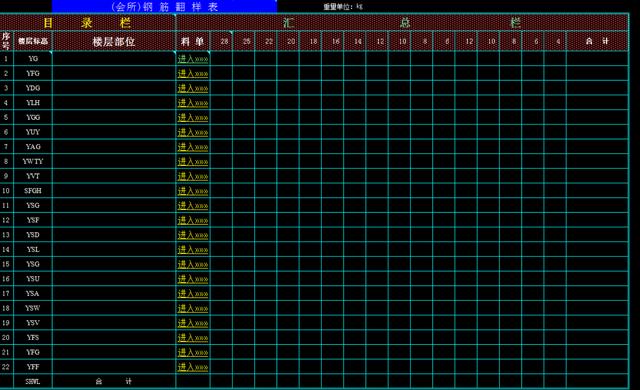Select the 料单 column header cell
The width and height of the screenshot is (640, 390).
(193, 41)
